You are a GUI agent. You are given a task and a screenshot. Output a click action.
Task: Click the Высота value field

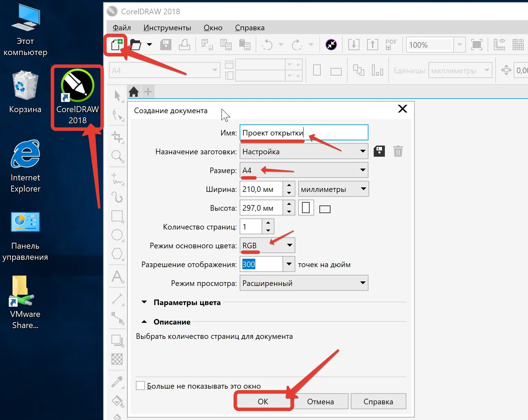[x=261, y=208]
